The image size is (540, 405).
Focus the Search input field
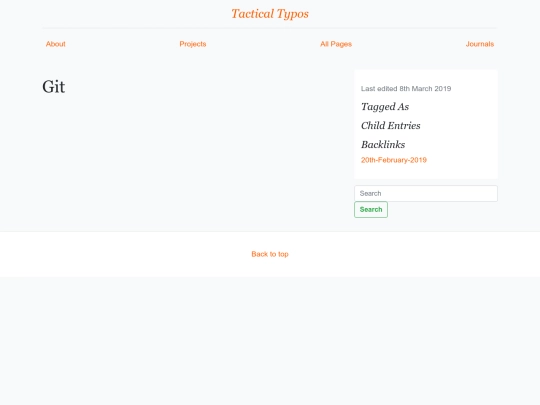(426, 194)
